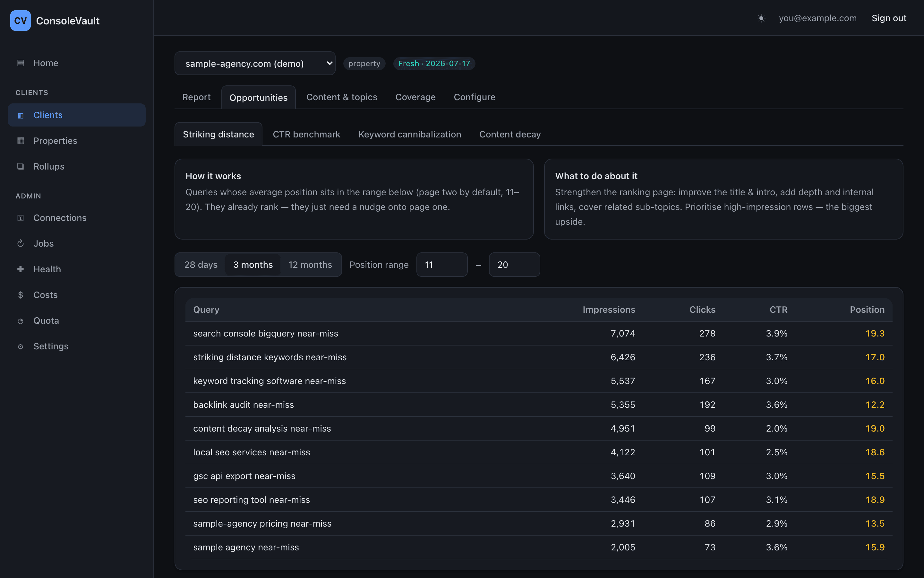Go to Home in the sidebar
The width and height of the screenshot is (924, 578).
tap(76, 63)
